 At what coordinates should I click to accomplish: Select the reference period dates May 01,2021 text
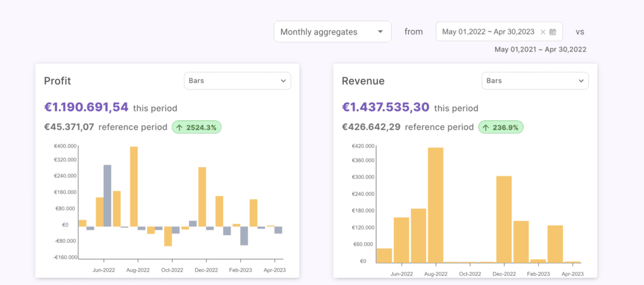tap(515, 49)
